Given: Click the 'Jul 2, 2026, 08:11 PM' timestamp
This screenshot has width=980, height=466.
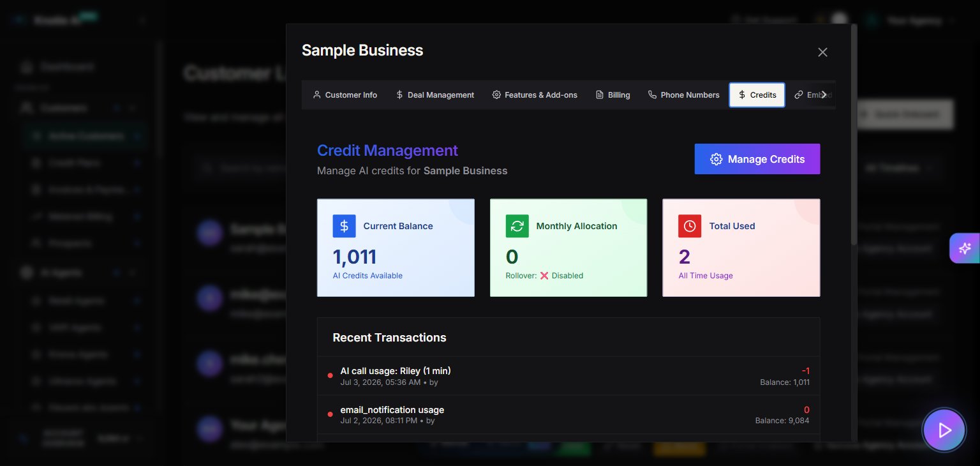Looking at the screenshot, I should tap(379, 421).
